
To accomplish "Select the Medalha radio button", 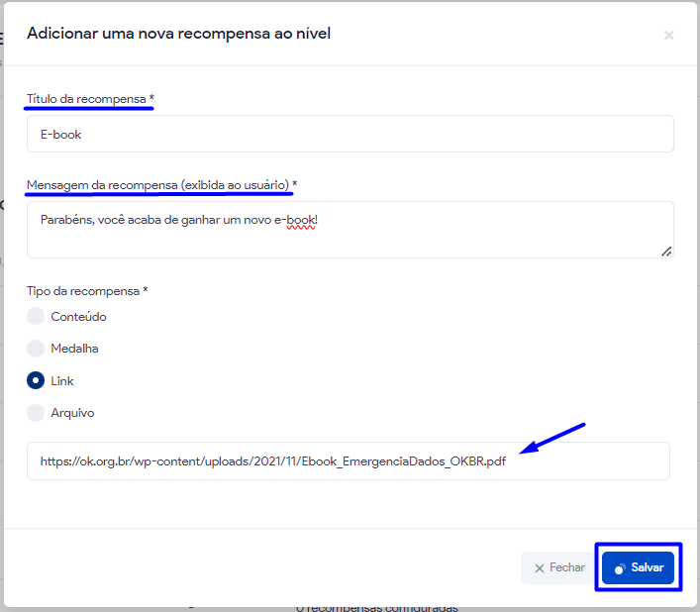I will 36,349.
